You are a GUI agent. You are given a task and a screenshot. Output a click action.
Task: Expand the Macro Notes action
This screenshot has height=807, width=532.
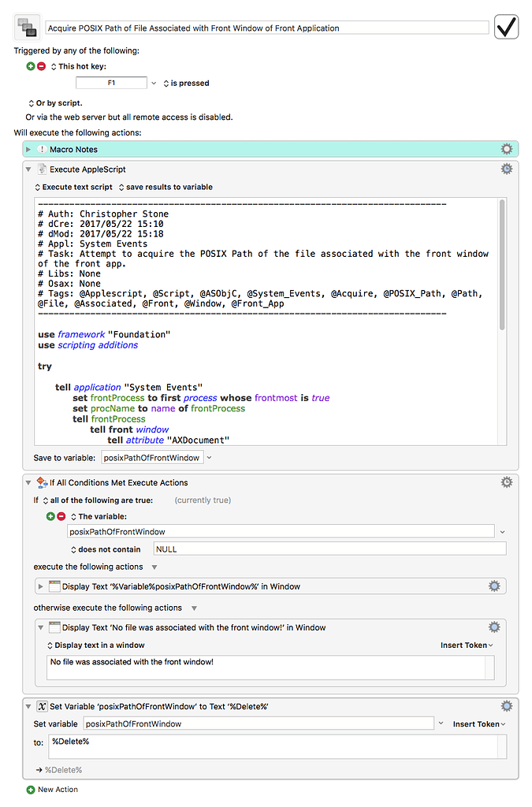tap(28, 149)
